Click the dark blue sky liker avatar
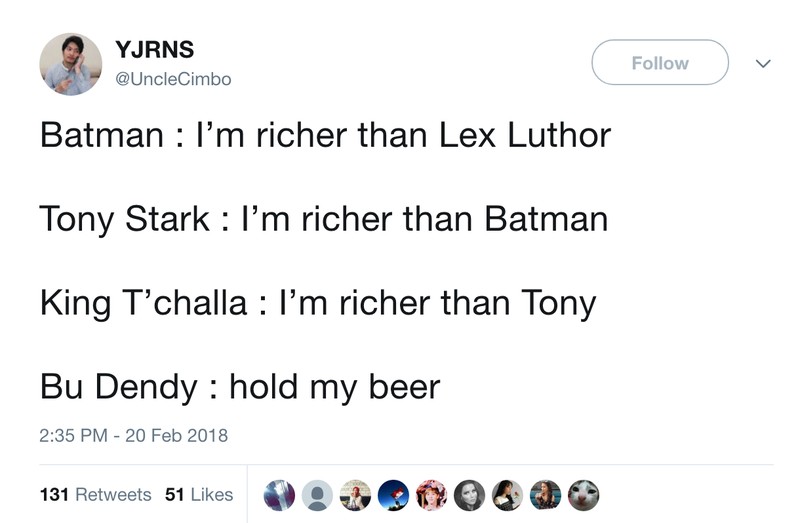800x523 pixels. (394, 494)
